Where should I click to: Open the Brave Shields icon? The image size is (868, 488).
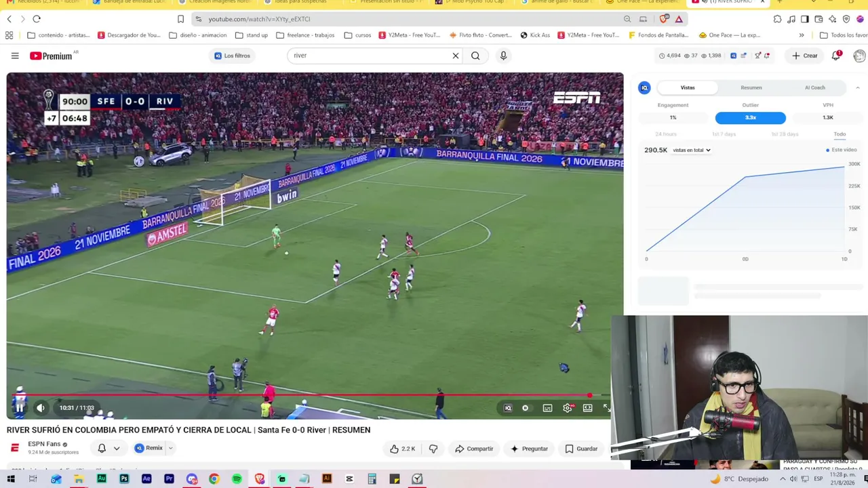click(x=663, y=19)
